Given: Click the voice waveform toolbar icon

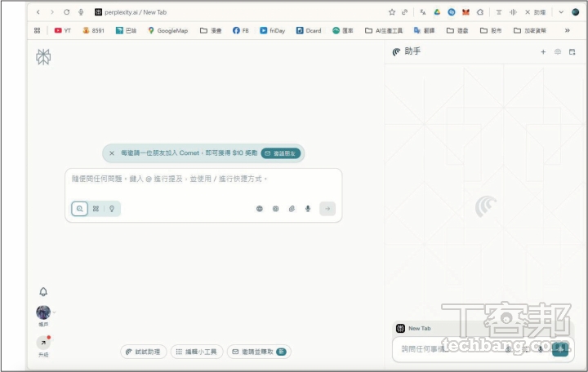Looking at the screenshot, I should click(513, 12).
